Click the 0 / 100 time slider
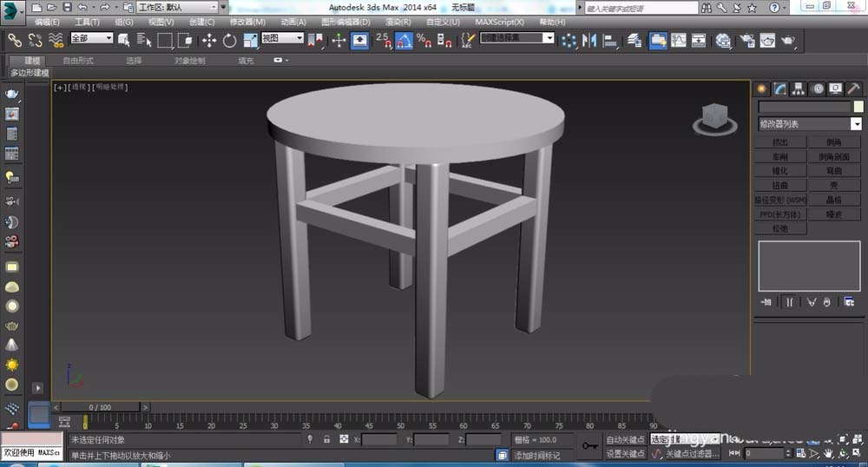The width and height of the screenshot is (868, 467). click(99, 407)
